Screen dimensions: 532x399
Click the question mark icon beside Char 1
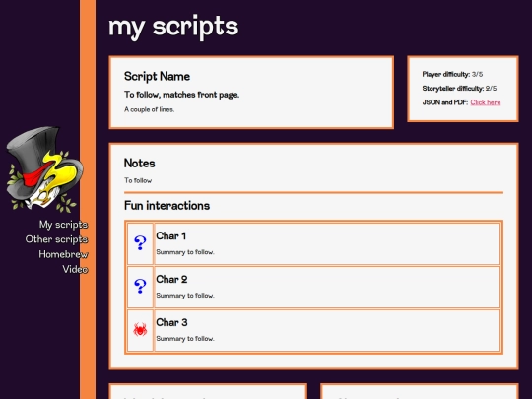click(140, 243)
